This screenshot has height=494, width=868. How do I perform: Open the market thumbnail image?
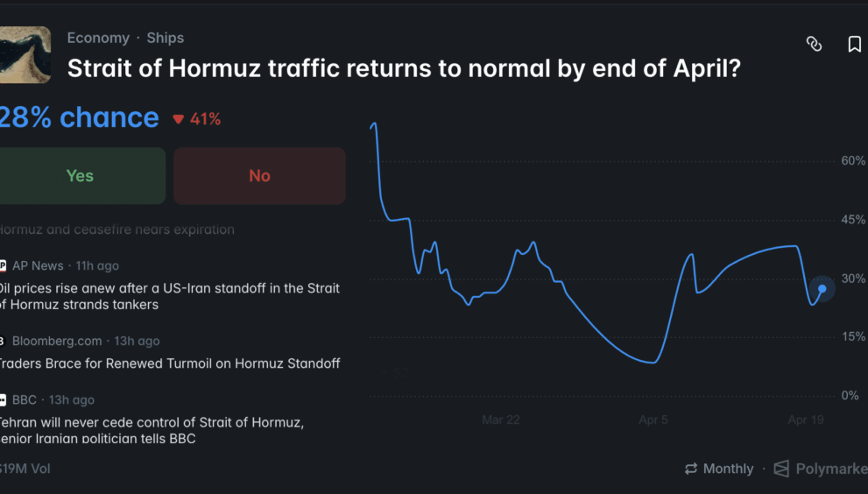pos(24,54)
